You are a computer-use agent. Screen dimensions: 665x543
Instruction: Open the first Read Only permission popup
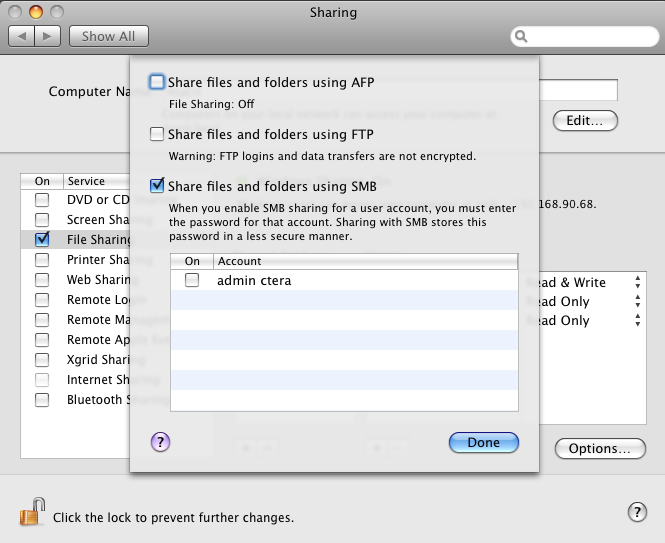coord(590,302)
